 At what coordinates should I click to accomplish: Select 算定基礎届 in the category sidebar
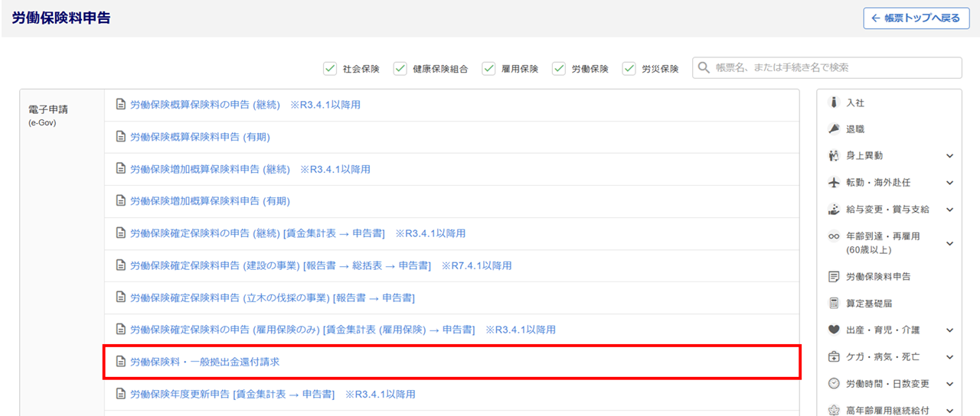869,304
